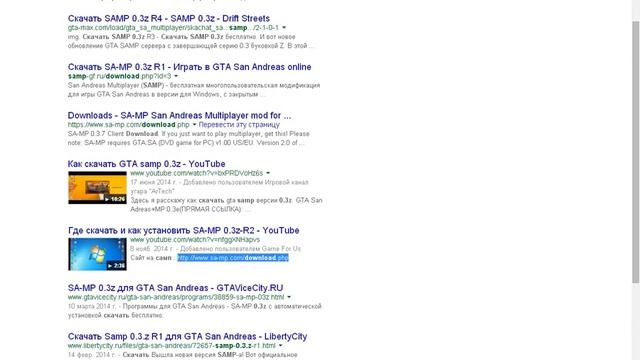Open 'SA-MP 0.3z для GTA San Andreas - GTAViceCity.RU' result
Screen dimensions: 640x360
(x=176, y=288)
